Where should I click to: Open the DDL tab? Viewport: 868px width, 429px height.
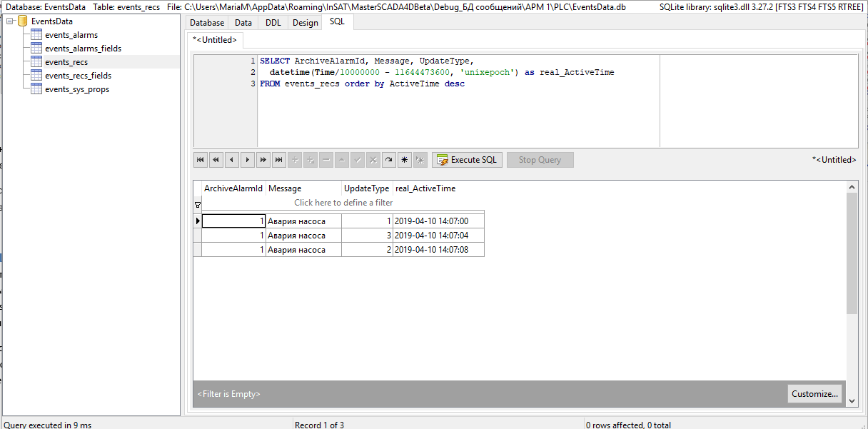[x=273, y=22]
